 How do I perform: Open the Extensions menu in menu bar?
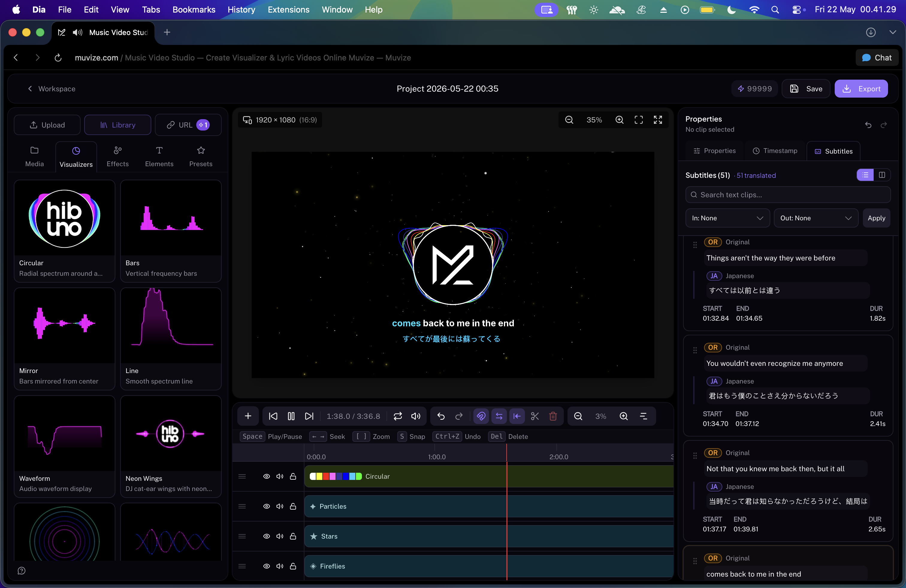(288, 10)
